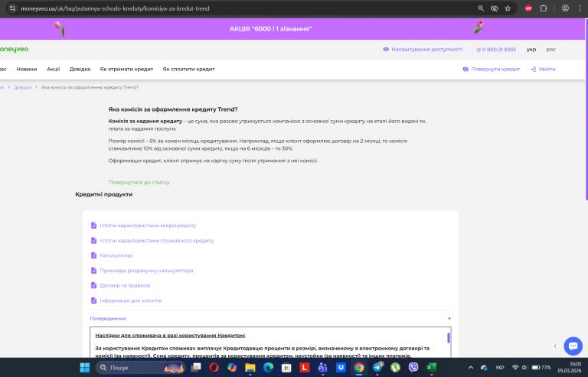Open the "АКЦІЯ 6000 і 1 зізнання" banner

click(x=270, y=29)
